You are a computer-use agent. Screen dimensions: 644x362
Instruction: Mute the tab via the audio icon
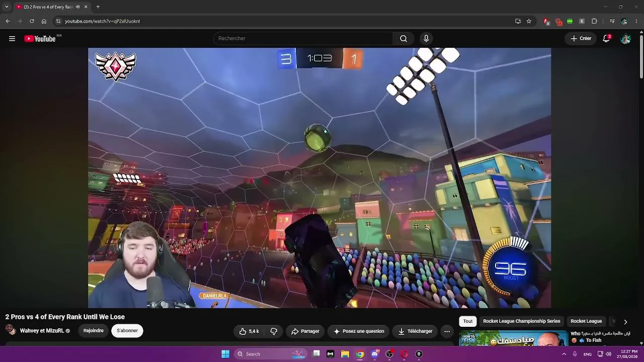77,7
